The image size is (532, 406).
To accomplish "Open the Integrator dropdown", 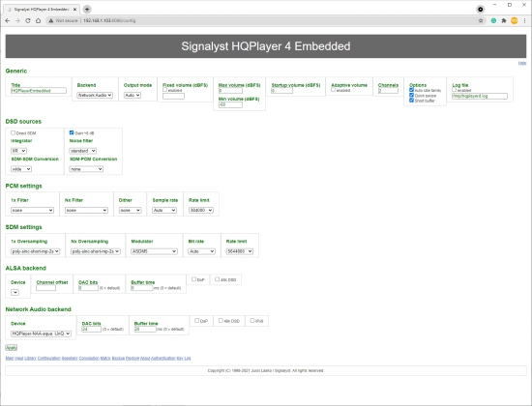I will [18, 151].
